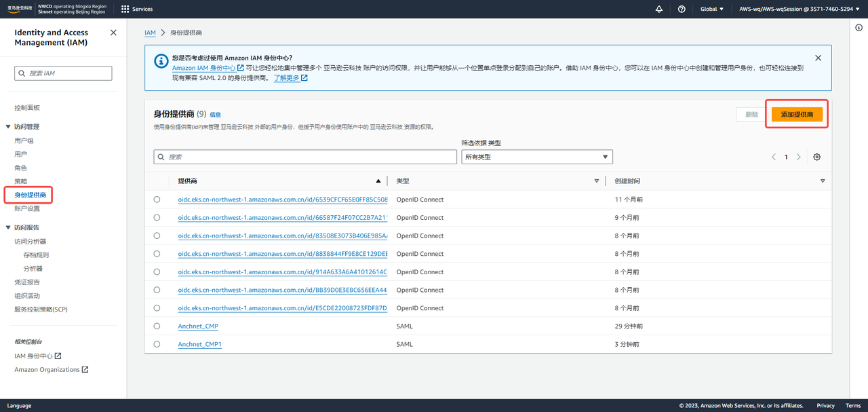Select radio for provider id 66587F24F07CC2B7A21

coord(157,218)
